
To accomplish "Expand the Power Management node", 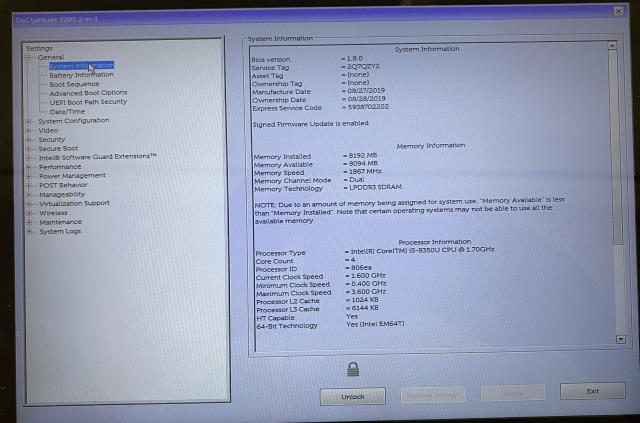I will [x=29, y=176].
